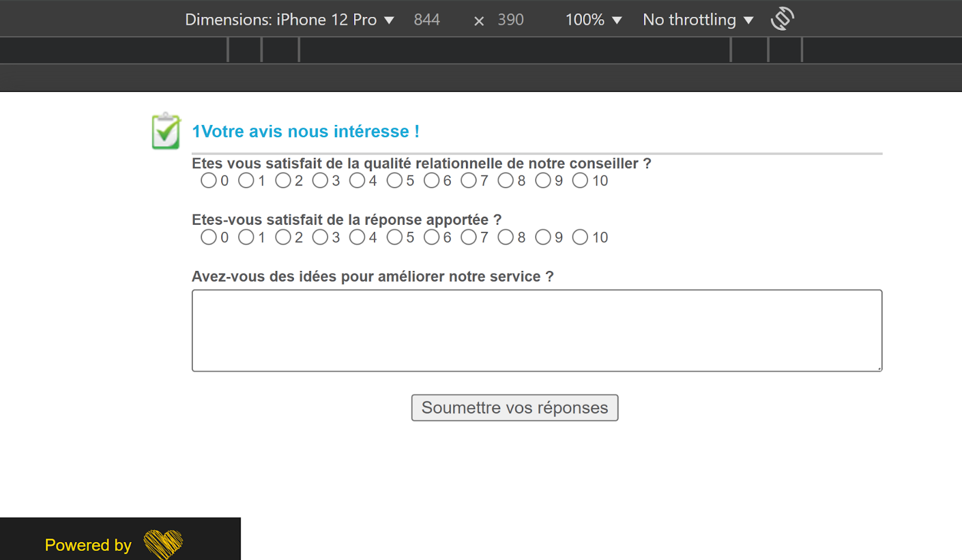
Task: Choose rating 5 for réponse apportée question
Action: point(394,237)
